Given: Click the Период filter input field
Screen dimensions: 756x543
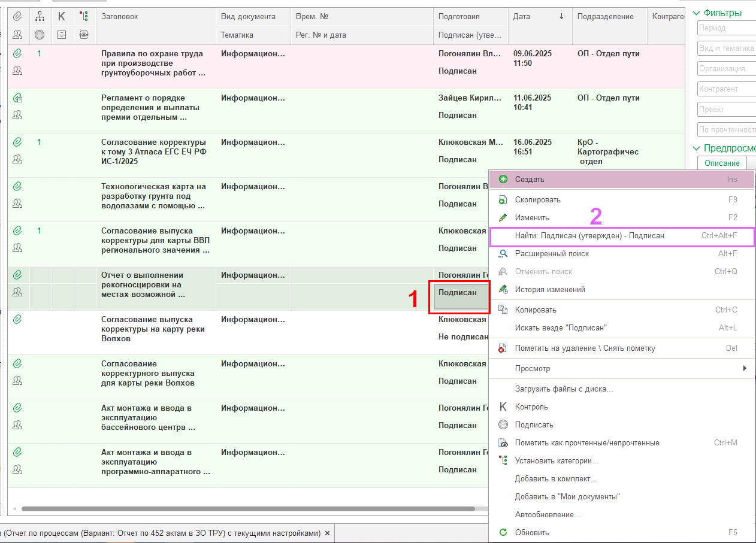Looking at the screenshot, I should [726, 28].
